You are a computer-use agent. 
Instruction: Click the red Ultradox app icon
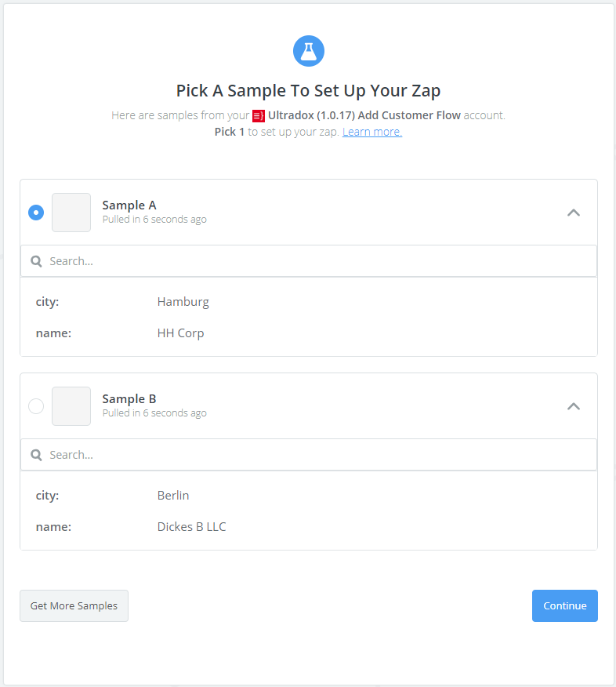[259, 115]
